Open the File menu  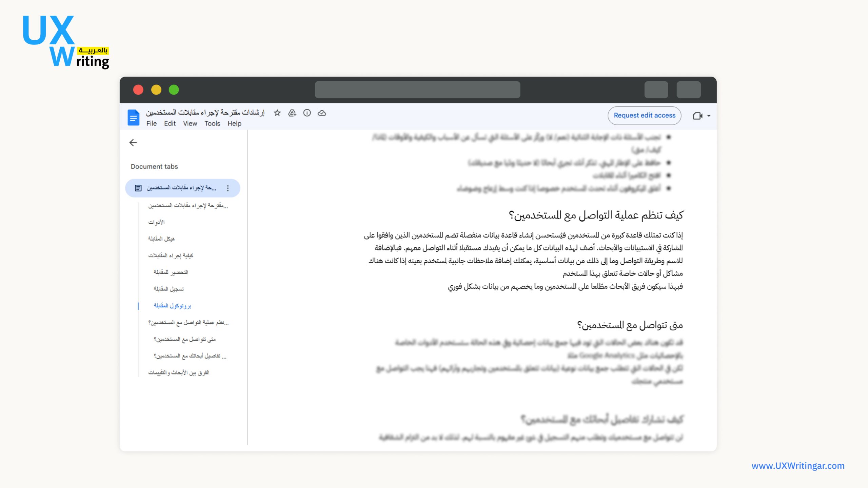(151, 124)
